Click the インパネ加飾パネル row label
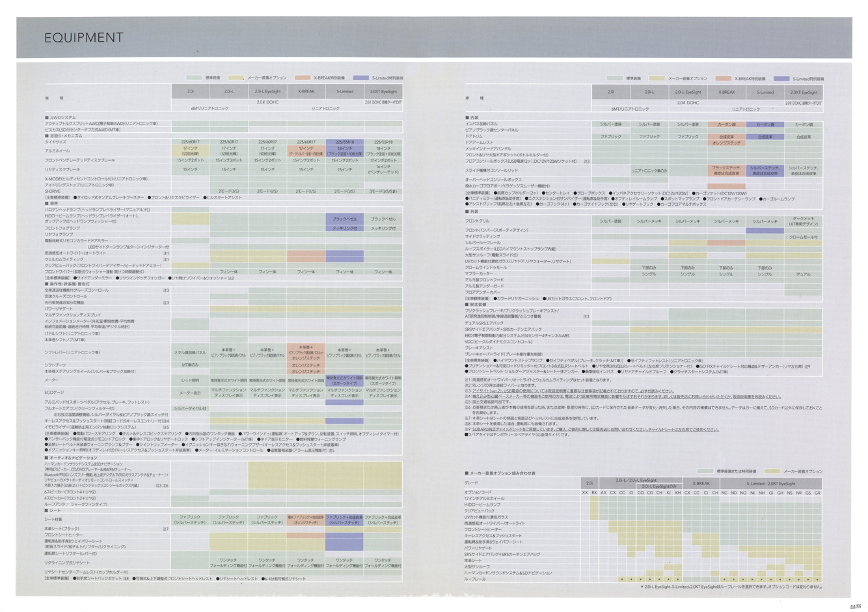This screenshot has height=612, width=868. click(481, 124)
